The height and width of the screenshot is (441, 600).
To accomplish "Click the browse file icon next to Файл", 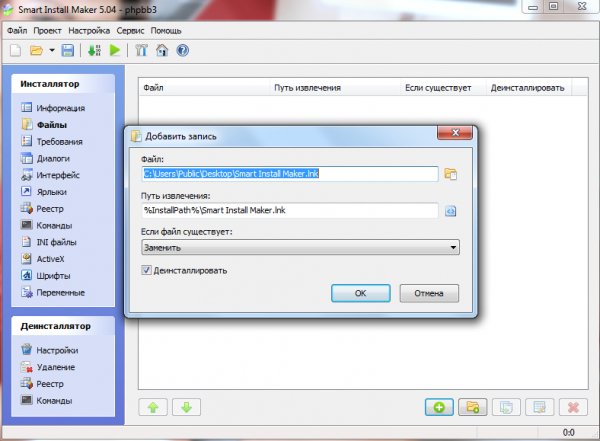I will (450, 174).
